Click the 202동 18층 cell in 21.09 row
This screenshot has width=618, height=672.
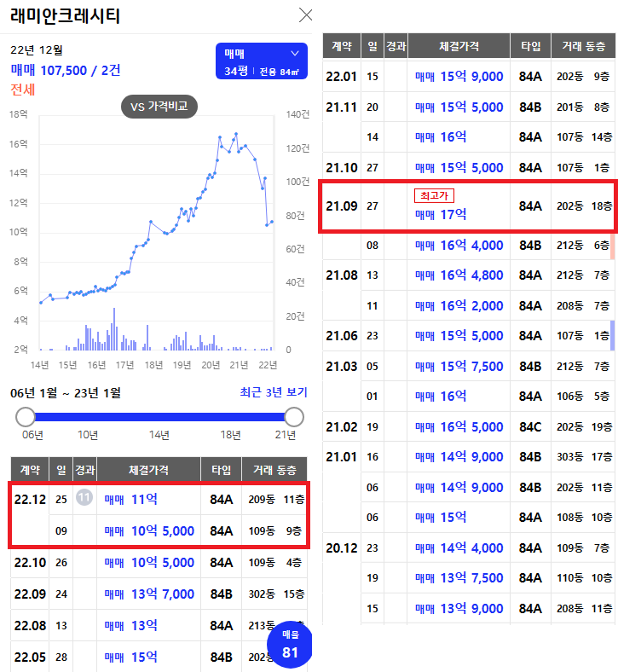584,206
